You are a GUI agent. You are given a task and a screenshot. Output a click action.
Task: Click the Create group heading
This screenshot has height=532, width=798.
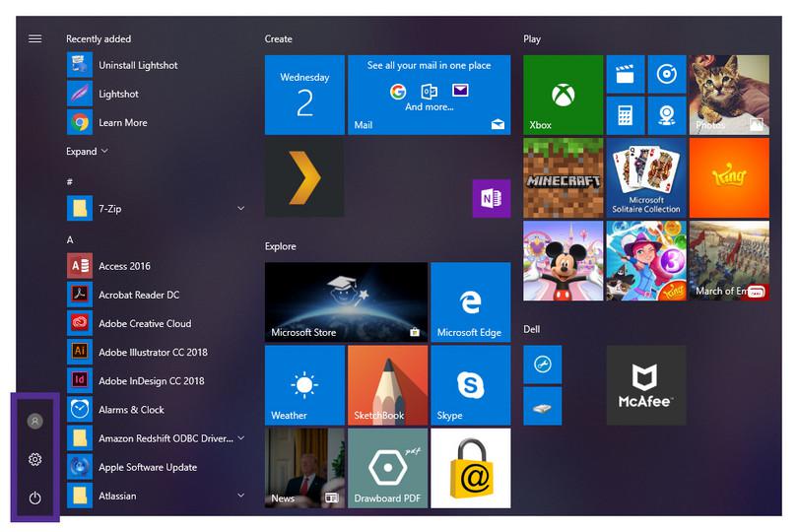coord(279,38)
